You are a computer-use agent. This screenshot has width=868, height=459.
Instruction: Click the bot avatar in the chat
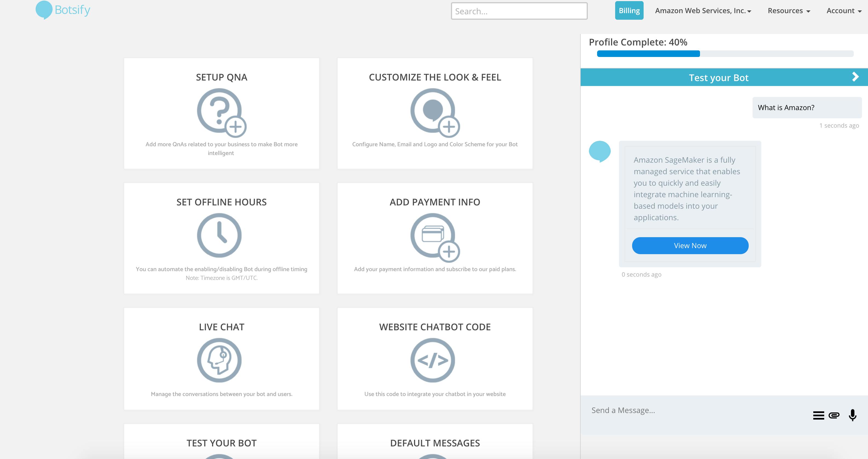[x=600, y=151]
